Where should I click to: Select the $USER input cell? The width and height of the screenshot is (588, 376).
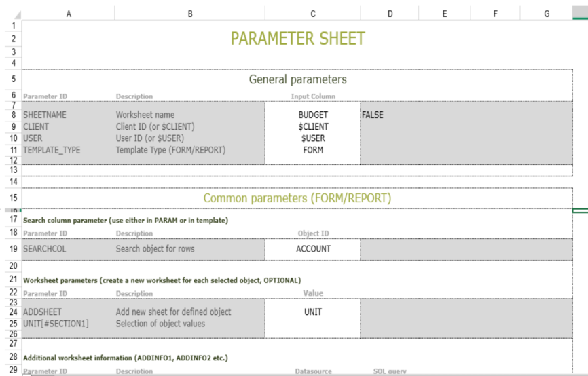pyautogui.click(x=313, y=138)
